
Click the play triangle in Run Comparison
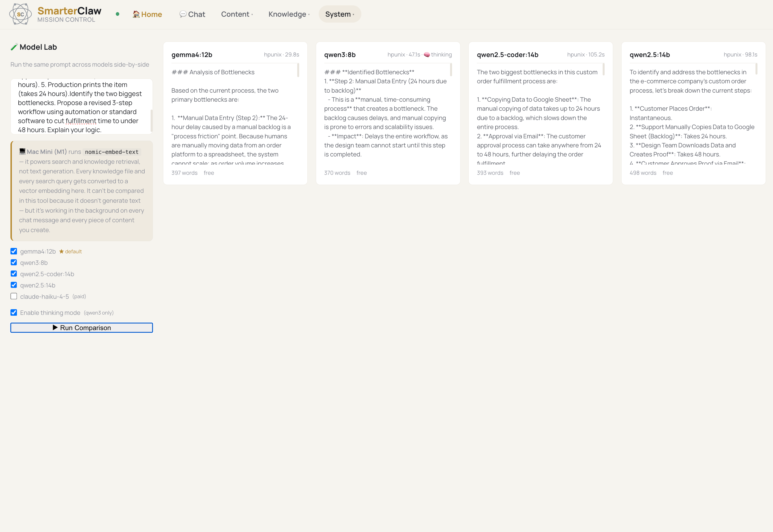tap(55, 328)
